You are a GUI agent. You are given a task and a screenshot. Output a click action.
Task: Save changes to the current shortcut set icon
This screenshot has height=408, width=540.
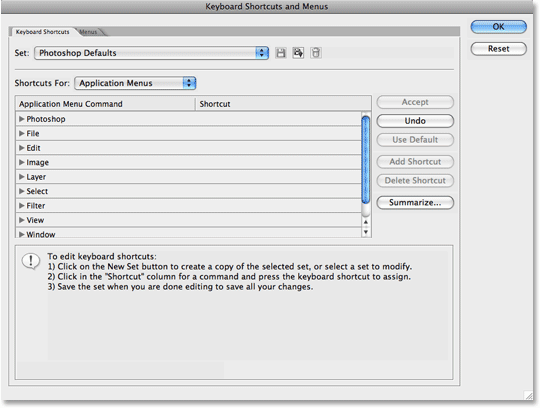point(281,53)
